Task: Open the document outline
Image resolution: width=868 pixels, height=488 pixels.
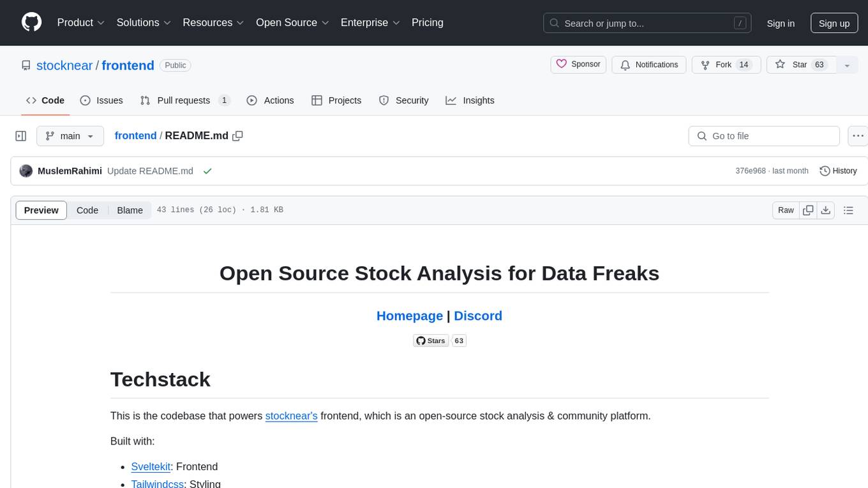Action: click(848, 210)
